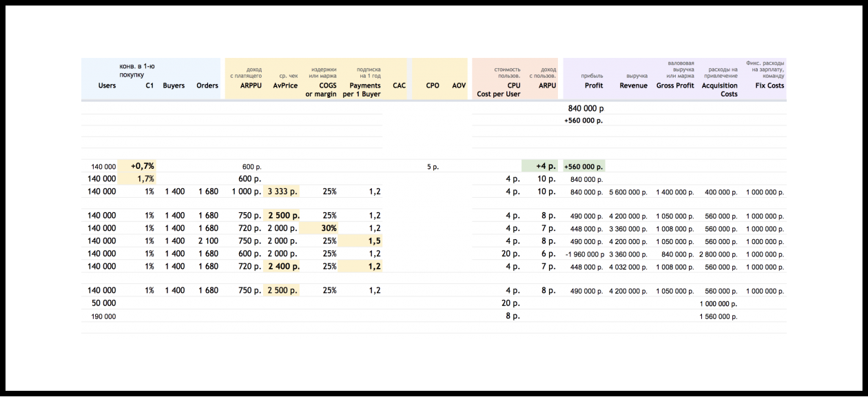The image size is (868, 397).
Task: Select the 190 000 users cell
Action: coord(103,316)
